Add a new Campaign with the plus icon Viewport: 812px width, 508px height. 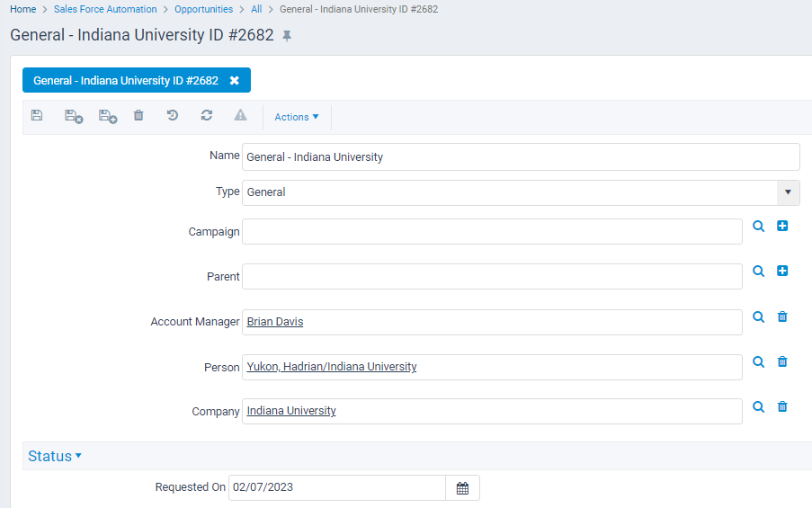782,226
